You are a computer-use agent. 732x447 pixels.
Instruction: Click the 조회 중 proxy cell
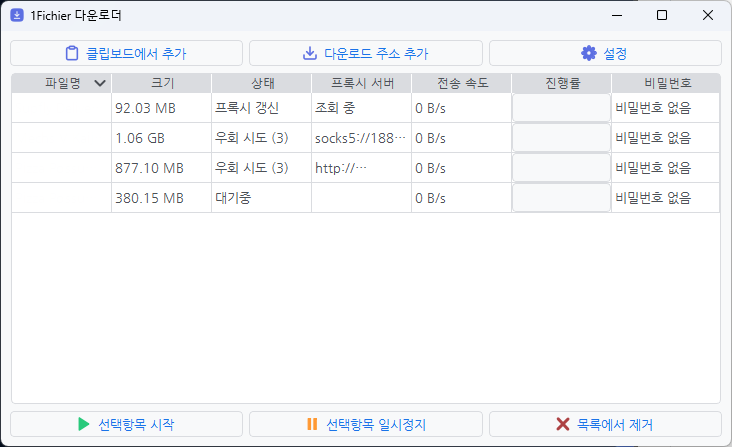click(x=361, y=108)
